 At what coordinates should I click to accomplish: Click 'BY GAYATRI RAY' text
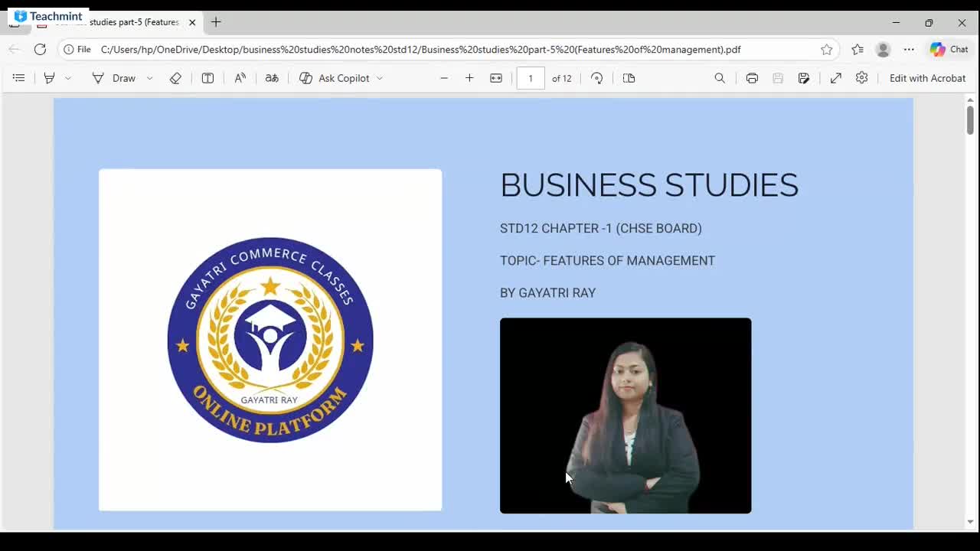tap(547, 292)
